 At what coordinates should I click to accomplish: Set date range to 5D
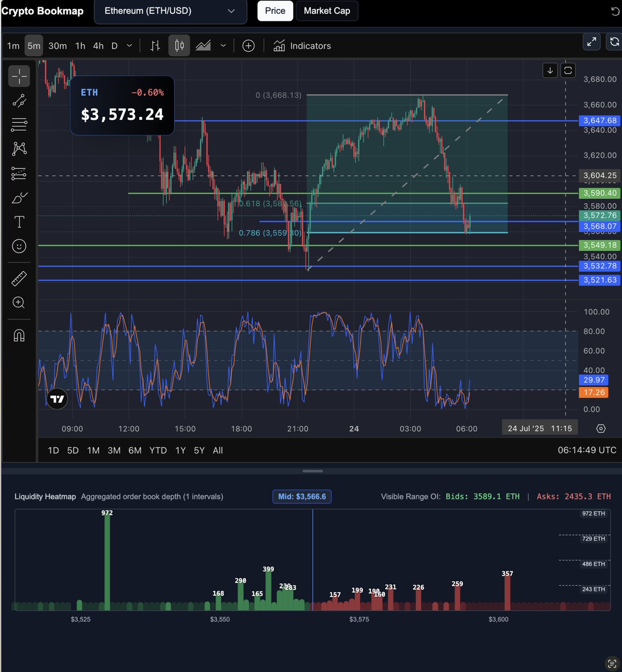(73, 450)
